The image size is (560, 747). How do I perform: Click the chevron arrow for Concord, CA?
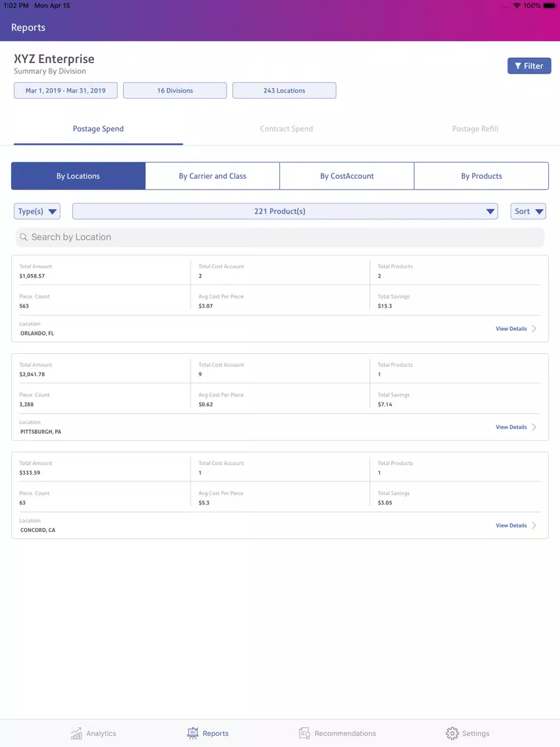click(534, 525)
